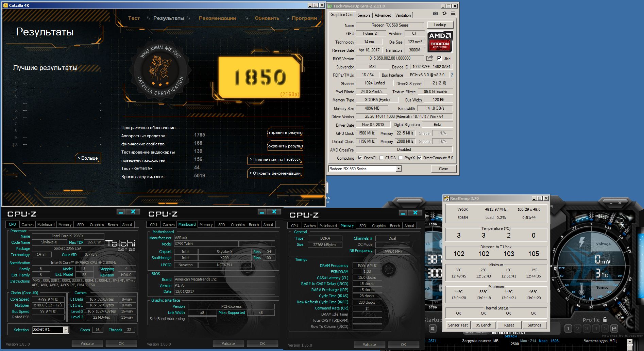Click the DETACH link in Afterburner
Image resolution: width=644 pixels, height=351 pixels.
tap(510, 336)
